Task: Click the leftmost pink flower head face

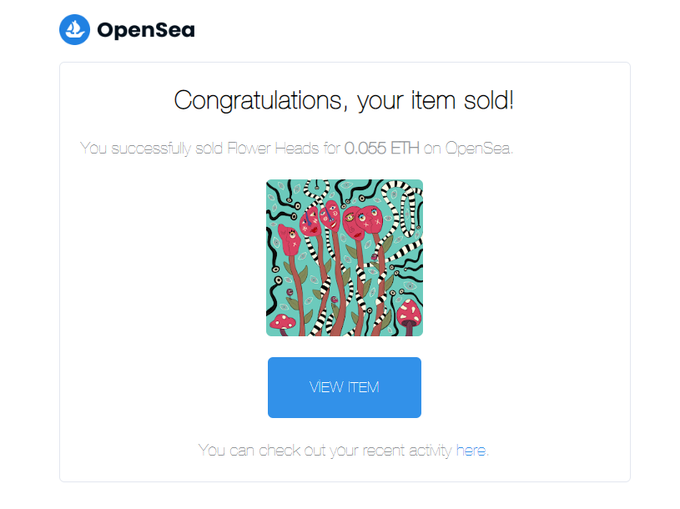Action: pos(289,239)
